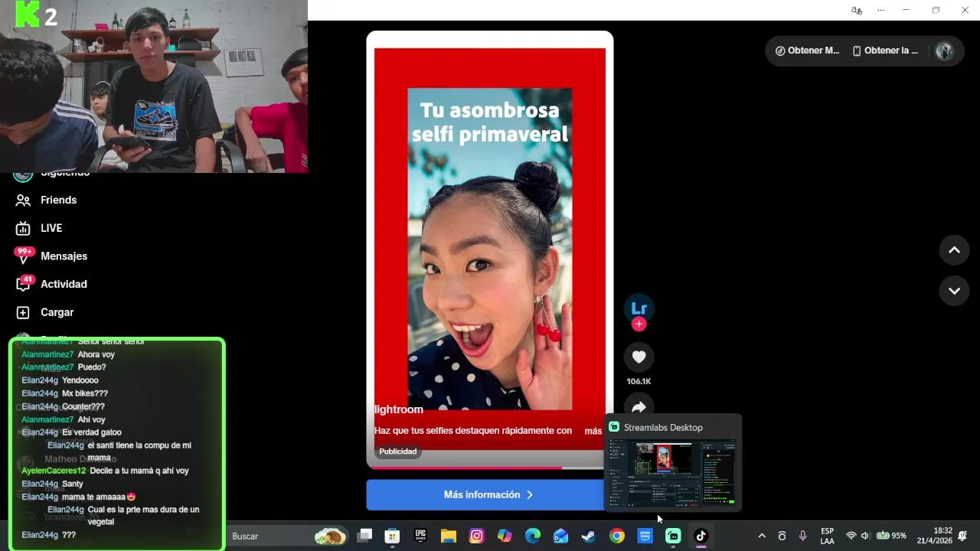This screenshot has height=551, width=980.
Task: Click the webcam overlay thumbnail
Action: pos(154,86)
